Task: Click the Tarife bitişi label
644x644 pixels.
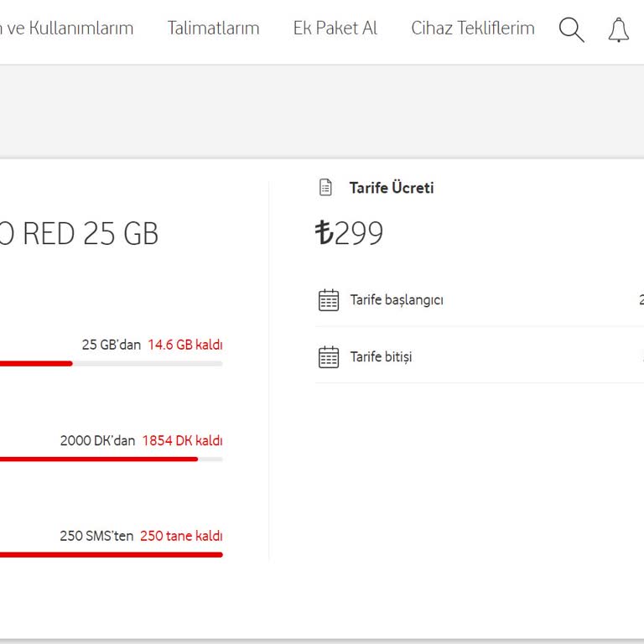Action: [x=382, y=356]
